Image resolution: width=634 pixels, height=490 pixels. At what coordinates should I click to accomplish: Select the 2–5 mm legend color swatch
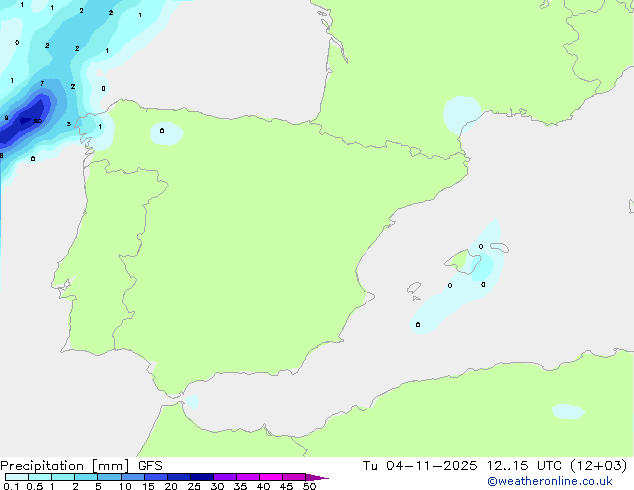pos(86,477)
